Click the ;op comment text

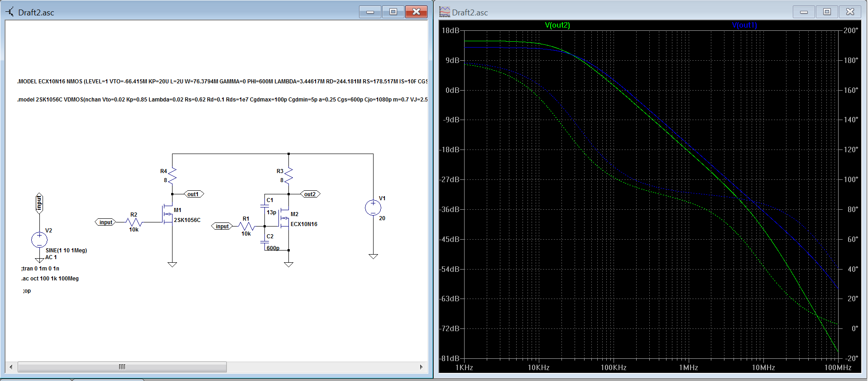pos(27,291)
